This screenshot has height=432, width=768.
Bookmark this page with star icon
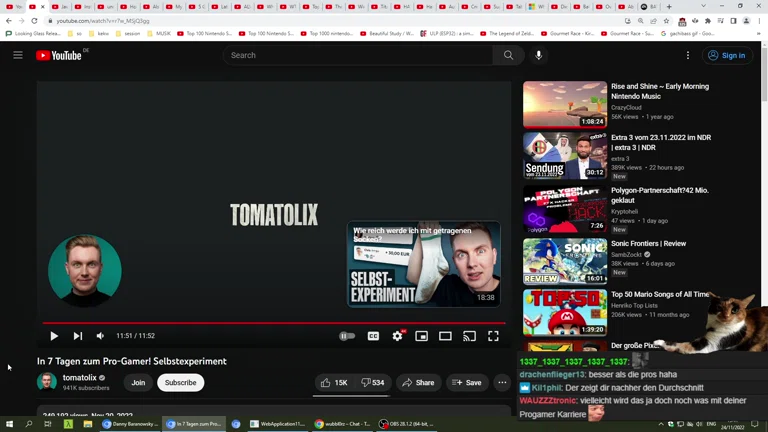(666, 21)
